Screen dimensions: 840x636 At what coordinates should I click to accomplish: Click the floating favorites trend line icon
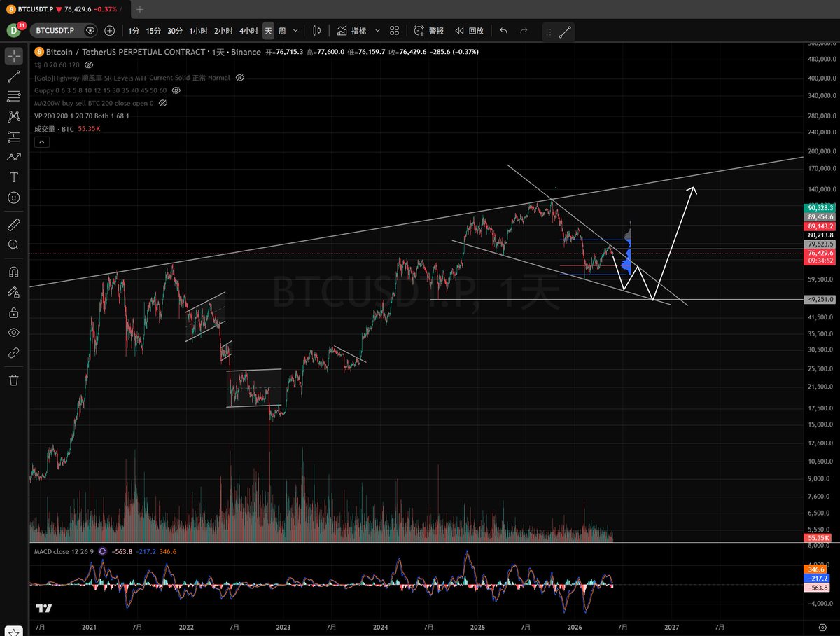pyautogui.click(x=566, y=32)
